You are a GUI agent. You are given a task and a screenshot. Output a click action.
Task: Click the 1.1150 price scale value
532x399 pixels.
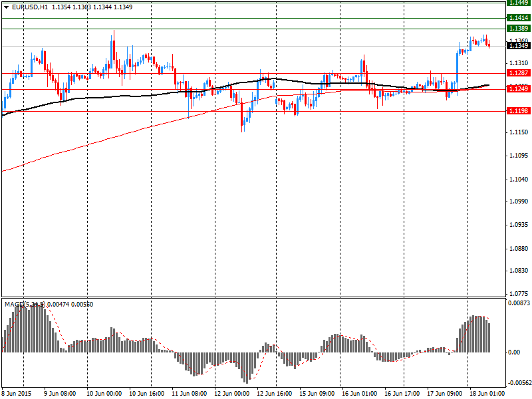pyautogui.click(x=519, y=132)
